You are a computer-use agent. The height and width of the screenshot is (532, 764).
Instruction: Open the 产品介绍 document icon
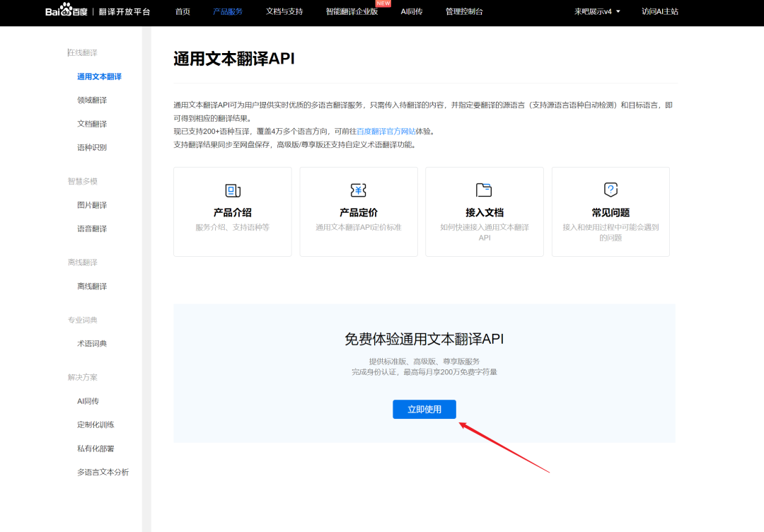coord(233,190)
